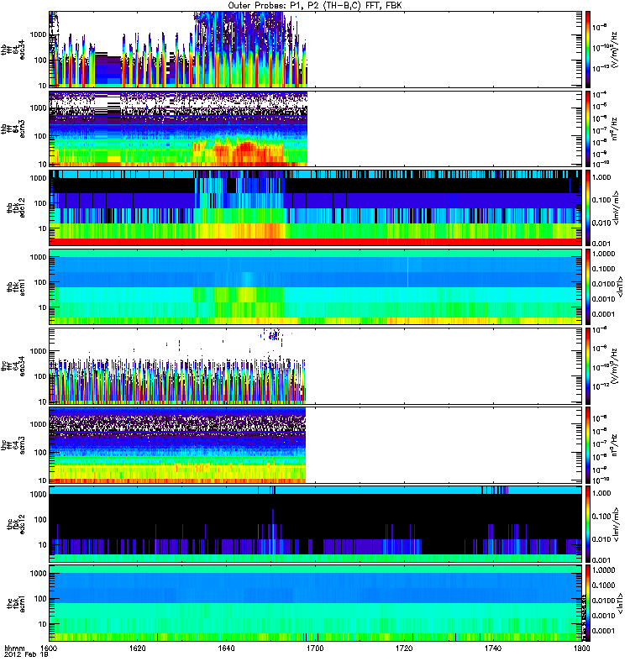Image resolution: width=630 pixels, height=672 pixels.
Task: Click the 'thb fbk scm1' y-axis title
Action: (x=15, y=286)
